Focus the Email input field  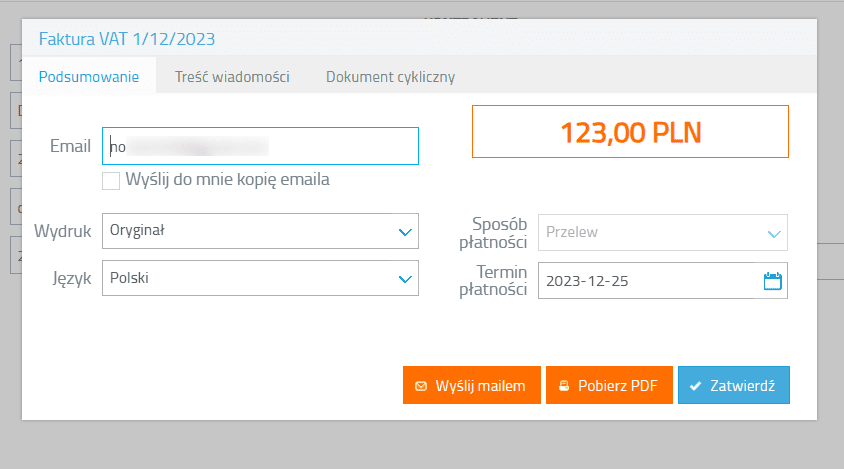click(x=260, y=146)
